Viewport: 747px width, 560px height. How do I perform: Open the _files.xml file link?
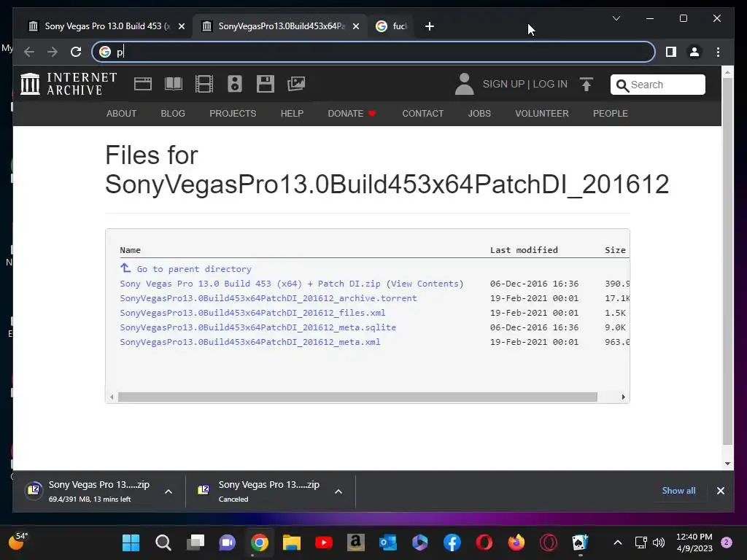pos(252,313)
